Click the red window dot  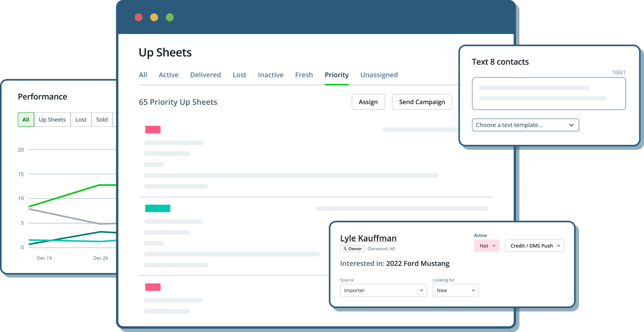[138, 17]
